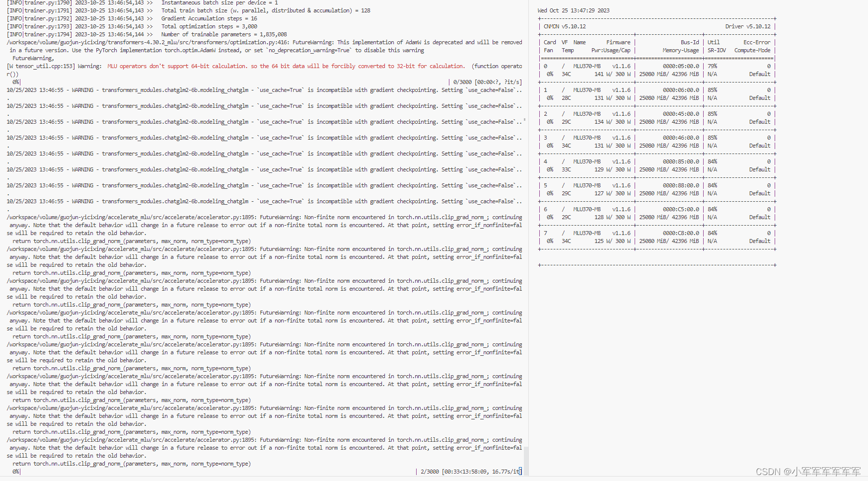Click 'Wed Oct 25 13:47:29 2023' timestamp

(574, 10)
